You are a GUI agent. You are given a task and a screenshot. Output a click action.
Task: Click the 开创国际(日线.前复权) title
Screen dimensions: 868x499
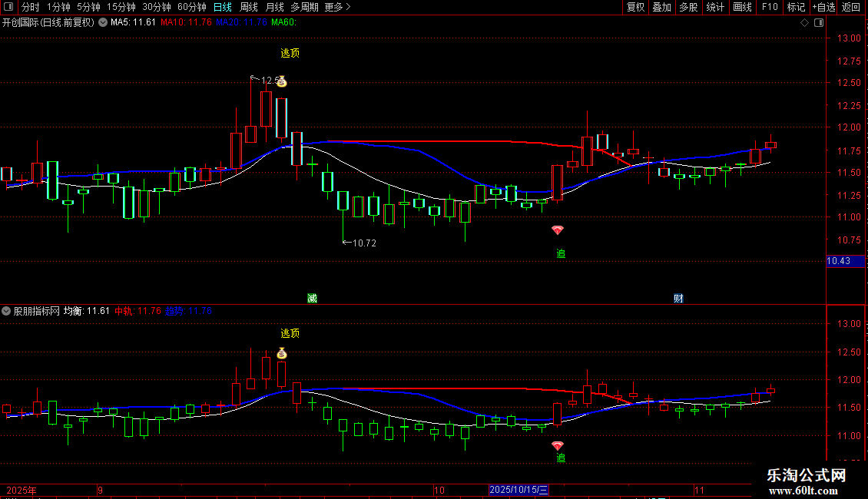click(x=48, y=23)
